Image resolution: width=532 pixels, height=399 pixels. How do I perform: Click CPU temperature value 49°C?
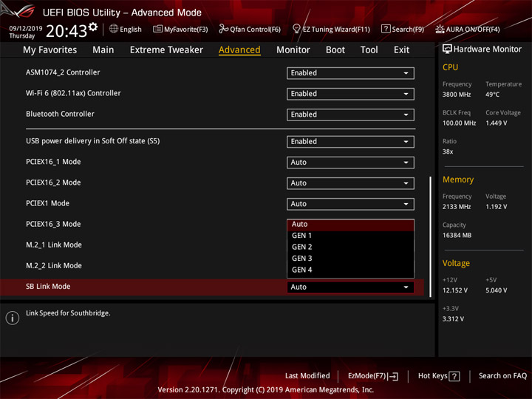click(492, 95)
